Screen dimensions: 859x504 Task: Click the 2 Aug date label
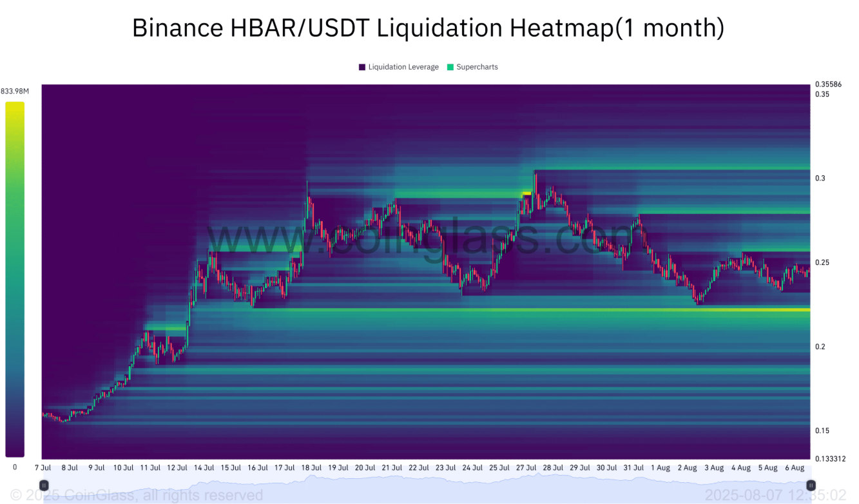click(688, 468)
